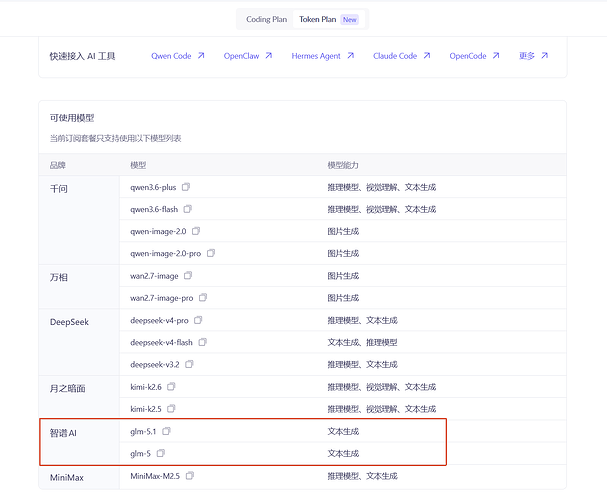Viewport: 607px width, 500px height.
Task: Click the arrow icon beside OpenCode
Action: pos(496,56)
